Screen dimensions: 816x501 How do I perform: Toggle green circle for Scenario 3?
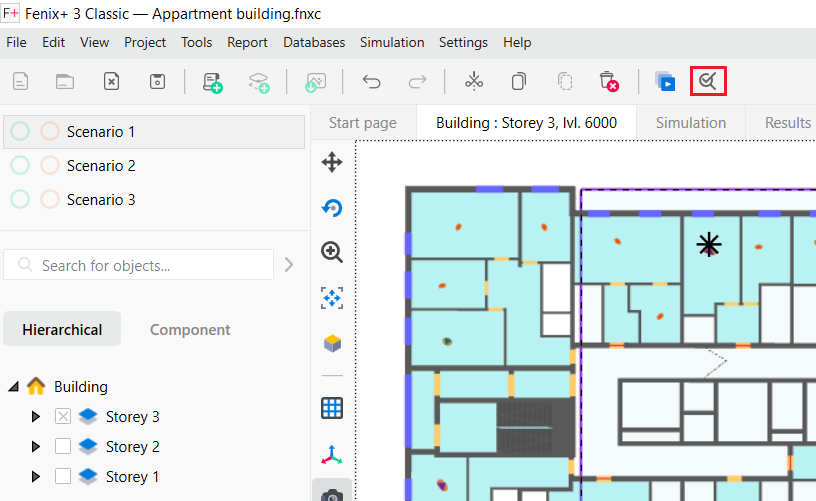click(x=20, y=199)
